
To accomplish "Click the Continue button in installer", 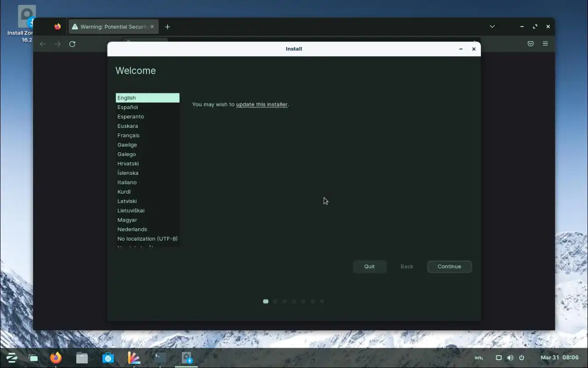I will [x=449, y=266].
